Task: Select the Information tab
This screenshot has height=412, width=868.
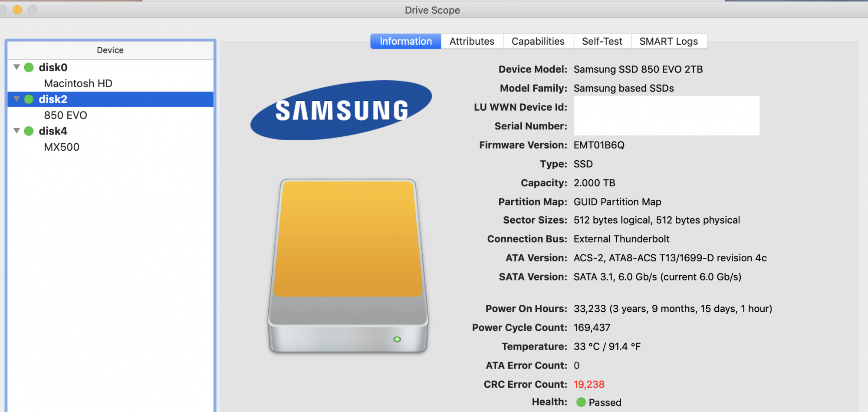Action: tap(406, 41)
